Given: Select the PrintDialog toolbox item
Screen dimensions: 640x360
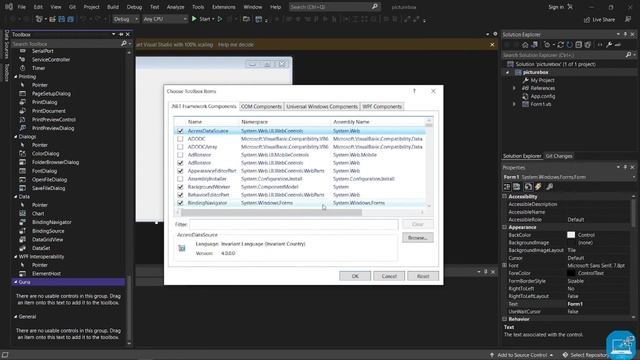Looking at the screenshot, I should pyautogui.click(x=44, y=102).
